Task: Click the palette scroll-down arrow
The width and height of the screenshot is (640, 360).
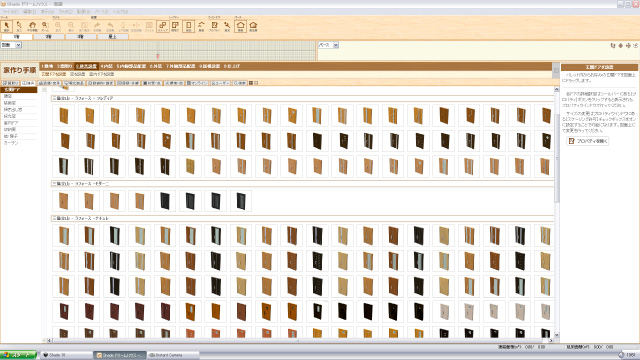Action: tap(557, 335)
